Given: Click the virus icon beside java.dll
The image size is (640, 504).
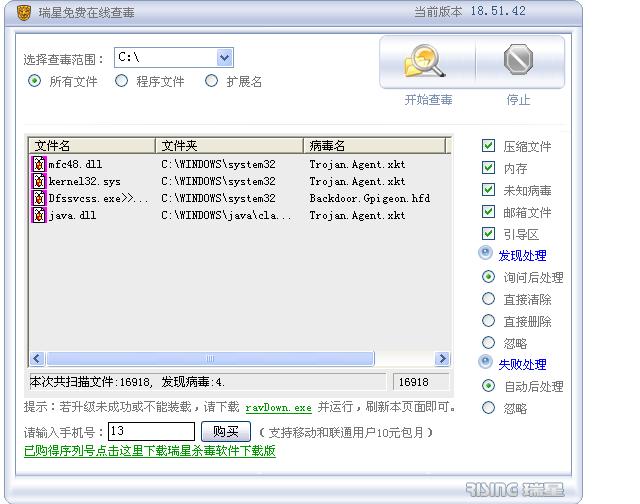Looking at the screenshot, I should coord(39,215).
